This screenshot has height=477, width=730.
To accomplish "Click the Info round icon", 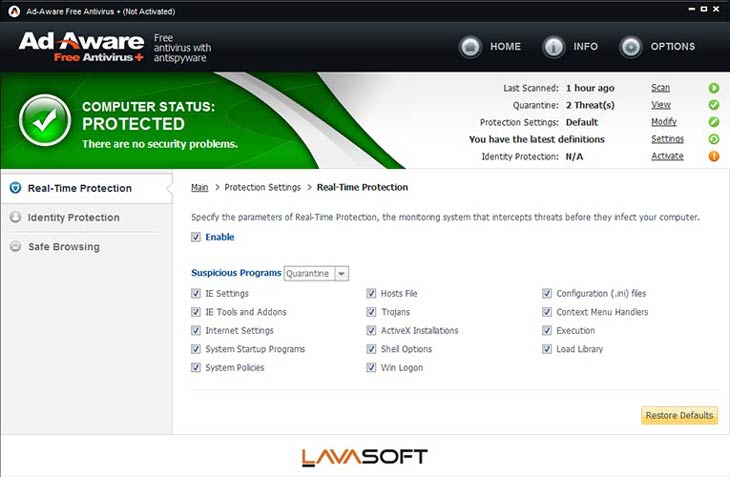I will (x=554, y=47).
